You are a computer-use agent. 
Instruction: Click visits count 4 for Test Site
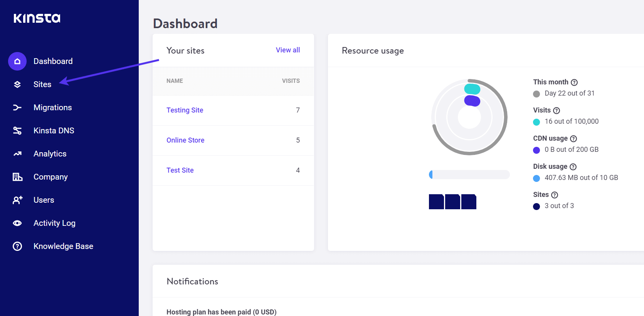tap(298, 170)
